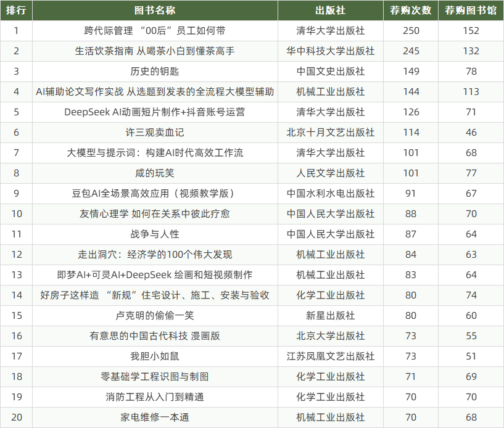
Task: Click the book title 我胆小如鼠
Action: (x=155, y=356)
